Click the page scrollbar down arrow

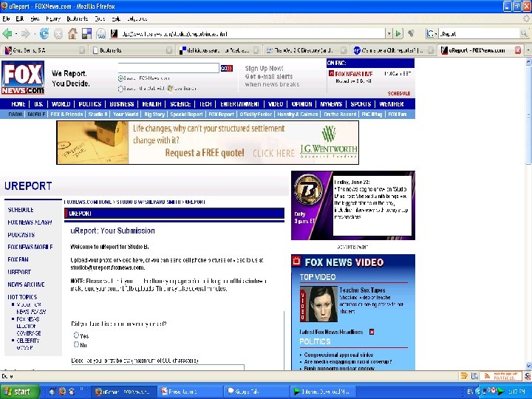click(528, 366)
